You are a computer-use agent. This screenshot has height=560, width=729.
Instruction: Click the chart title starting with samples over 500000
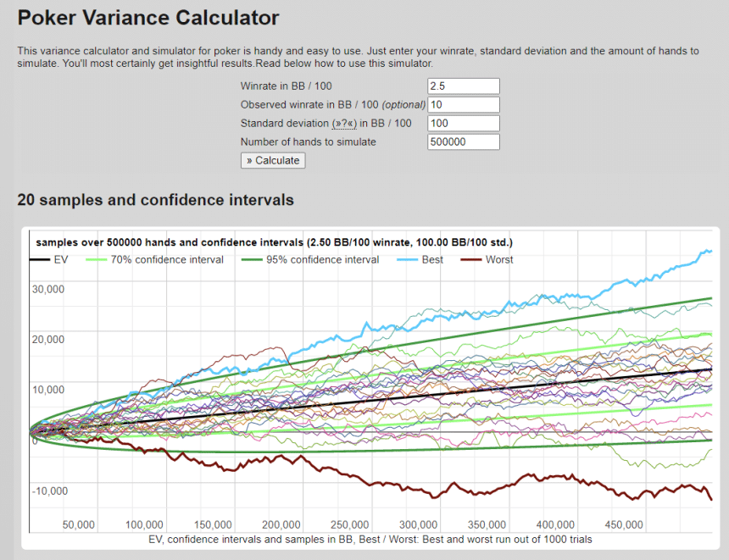[274, 242]
